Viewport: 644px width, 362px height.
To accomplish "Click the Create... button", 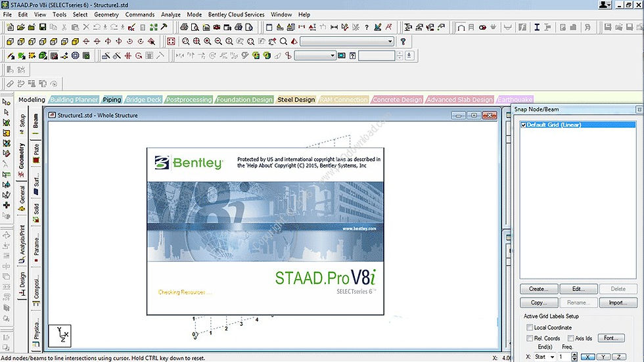I will [539, 289].
